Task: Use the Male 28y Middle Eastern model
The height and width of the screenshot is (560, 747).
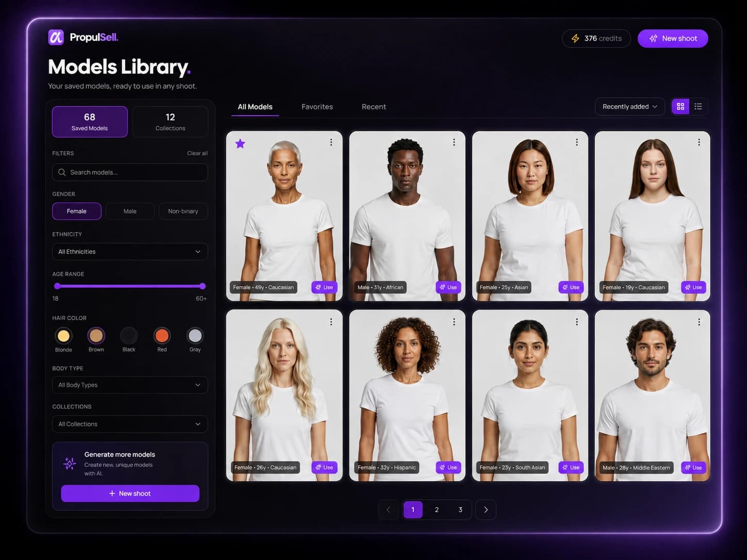Action: [693, 468]
